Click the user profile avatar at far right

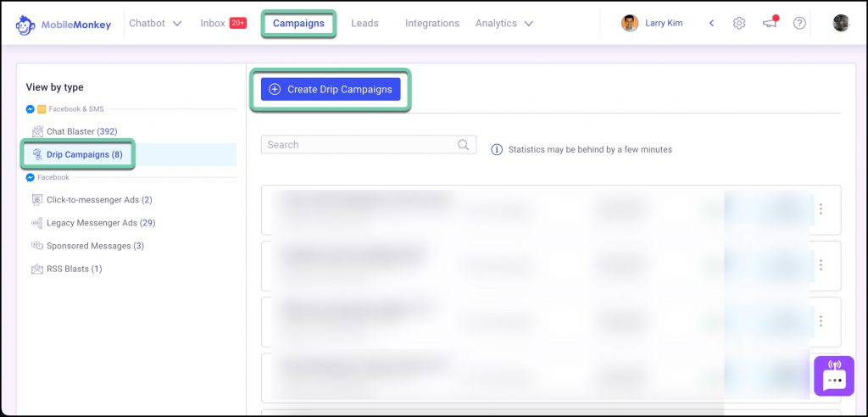841,23
